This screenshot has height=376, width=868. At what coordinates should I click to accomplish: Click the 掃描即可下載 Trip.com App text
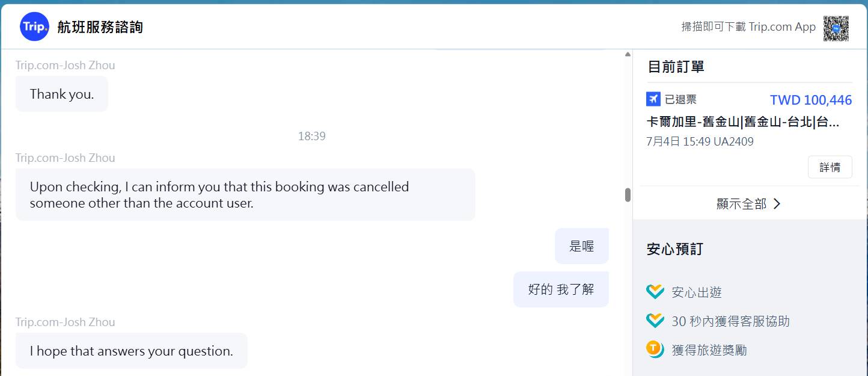pyautogui.click(x=748, y=27)
